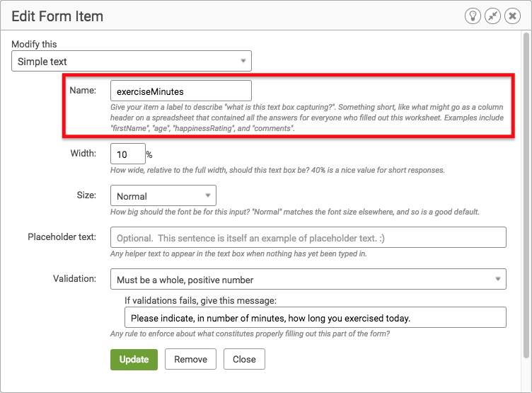Edit the validation failure message field
The height and width of the screenshot is (393, 532).
316,318
